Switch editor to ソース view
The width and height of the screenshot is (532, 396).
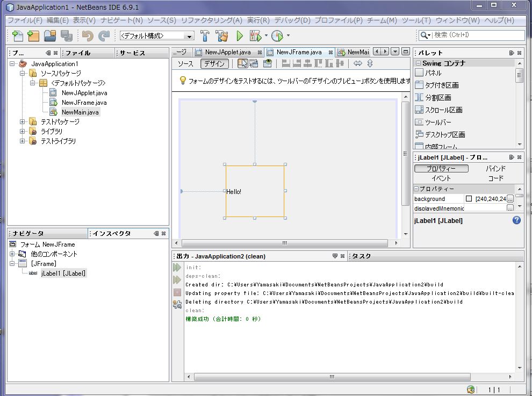(185, 63)
